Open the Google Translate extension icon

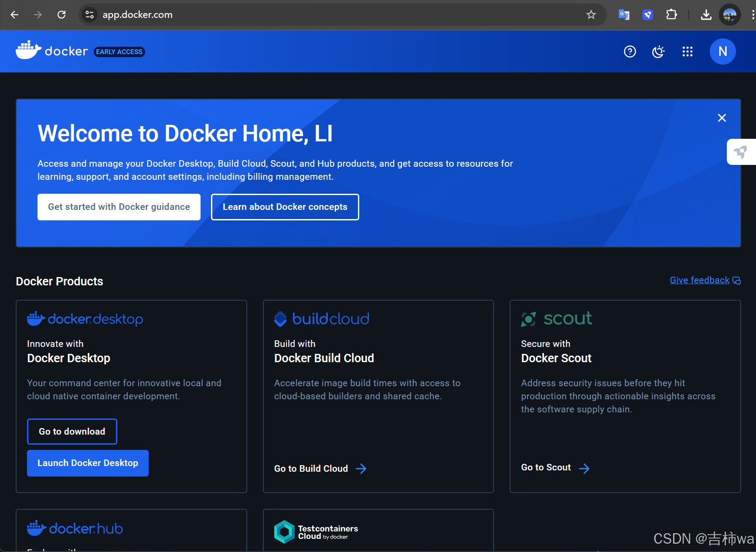[x=624, y=15]
